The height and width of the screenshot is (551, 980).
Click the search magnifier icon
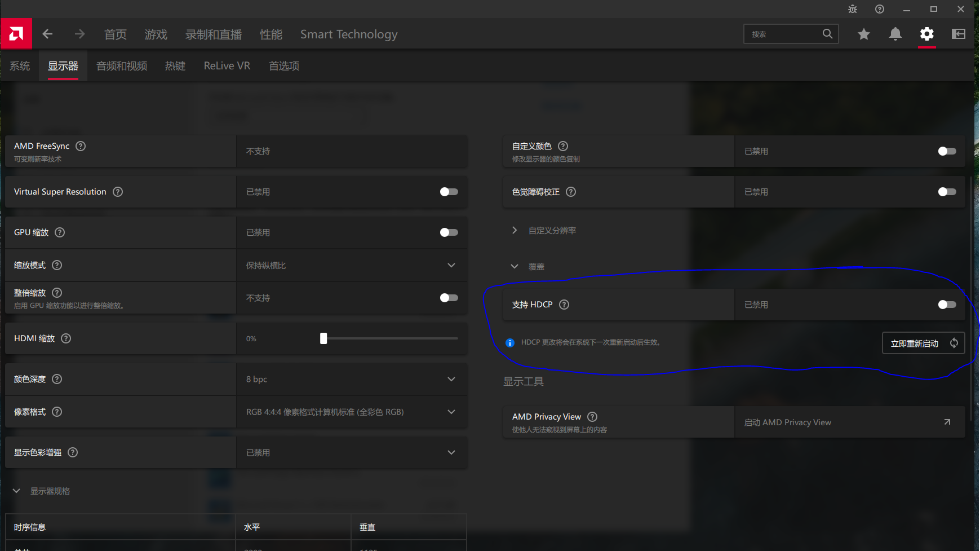[827, 34]
